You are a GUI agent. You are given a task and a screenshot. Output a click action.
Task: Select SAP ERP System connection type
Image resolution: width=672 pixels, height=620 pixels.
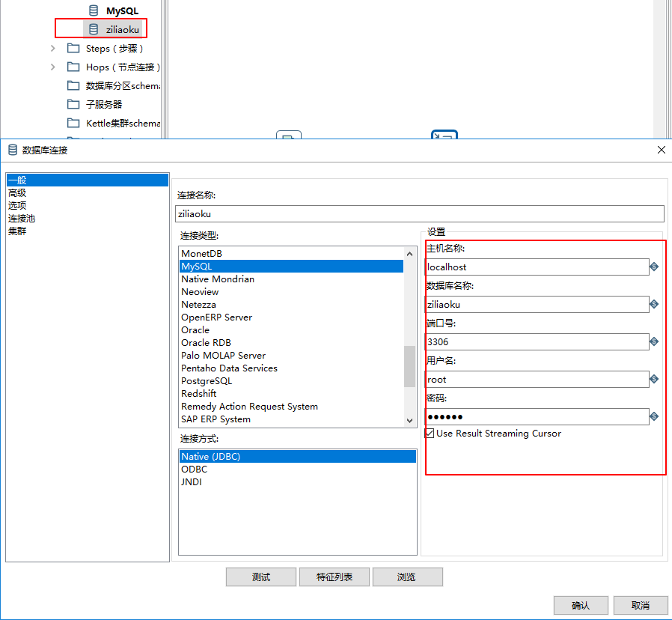tap(291, 419)
